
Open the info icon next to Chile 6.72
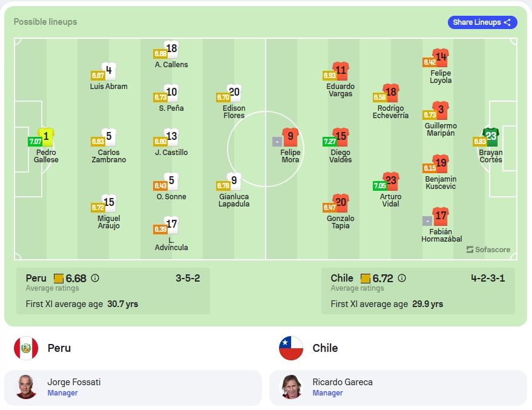tap(402, 279)
